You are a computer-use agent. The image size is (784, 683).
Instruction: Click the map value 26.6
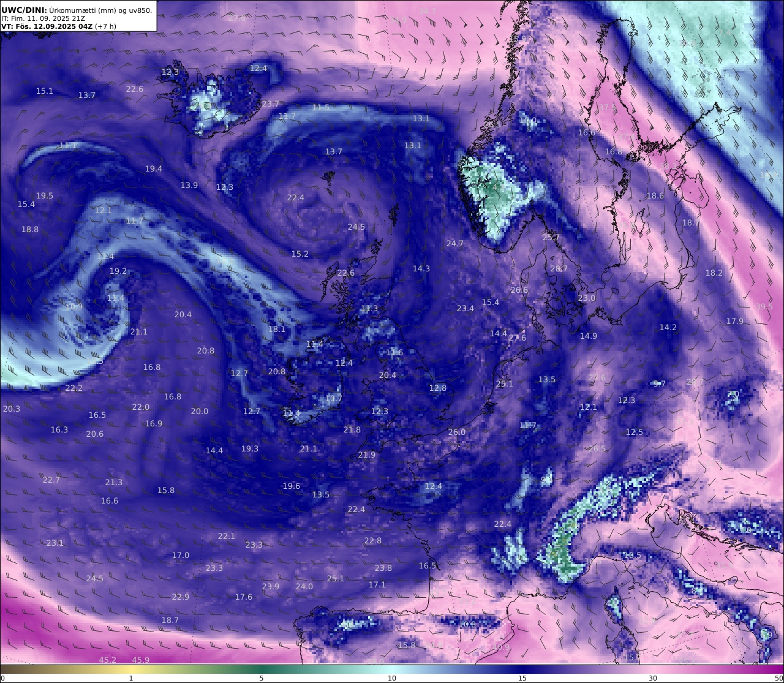pos(519,290)
